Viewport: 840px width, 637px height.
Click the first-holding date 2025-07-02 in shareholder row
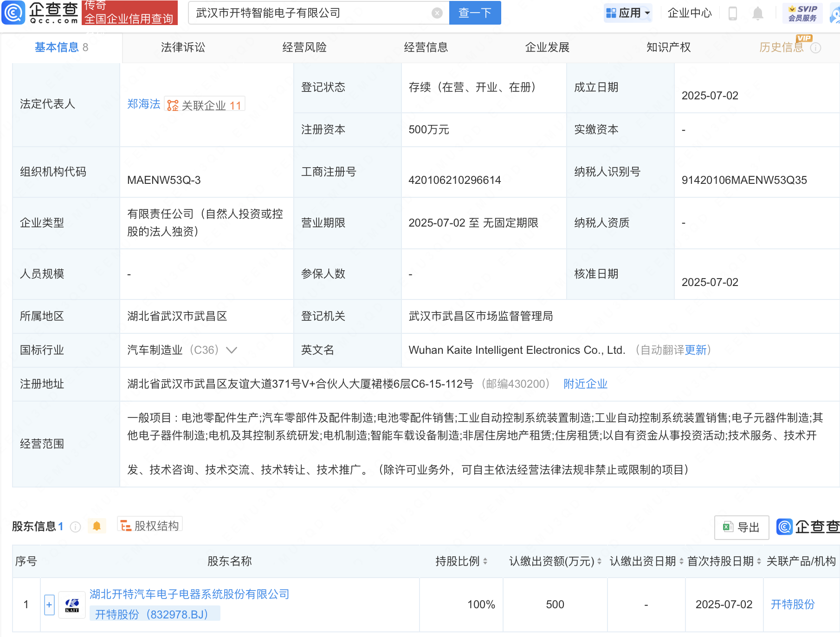[724, 604]
